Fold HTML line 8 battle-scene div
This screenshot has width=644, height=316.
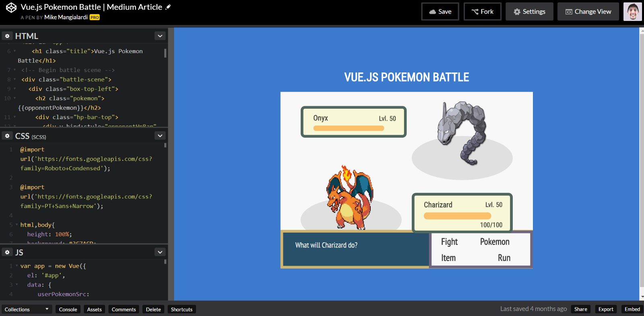15,79
